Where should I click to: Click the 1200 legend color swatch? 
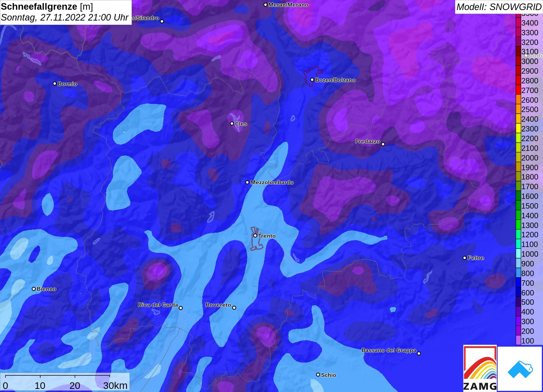pos(518,235)
